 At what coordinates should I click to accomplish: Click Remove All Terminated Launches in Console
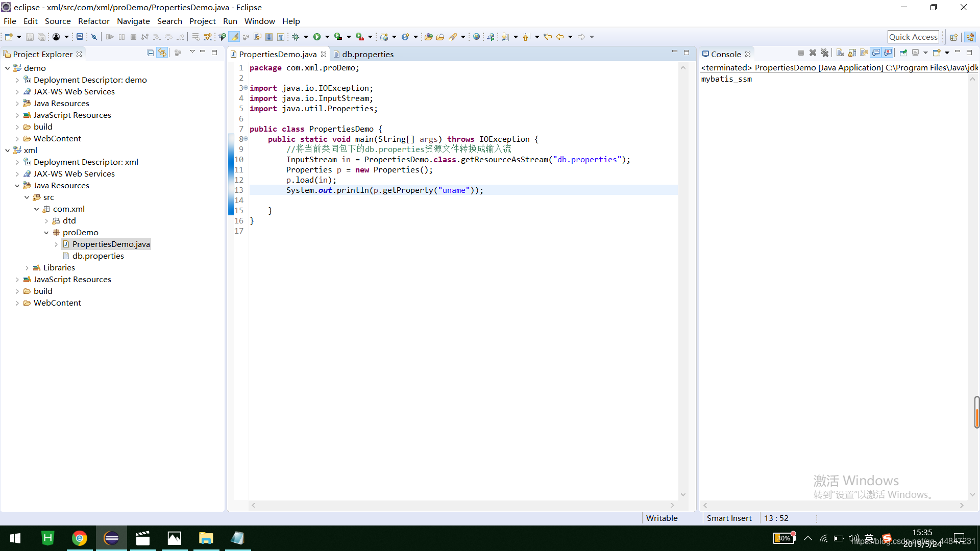[824, 53]
